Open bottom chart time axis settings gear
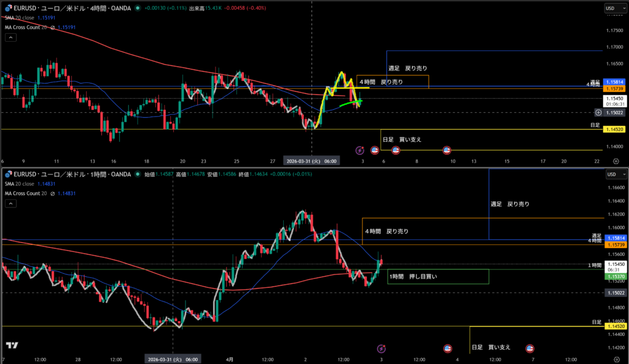629x364 pixels. point(616,358)
